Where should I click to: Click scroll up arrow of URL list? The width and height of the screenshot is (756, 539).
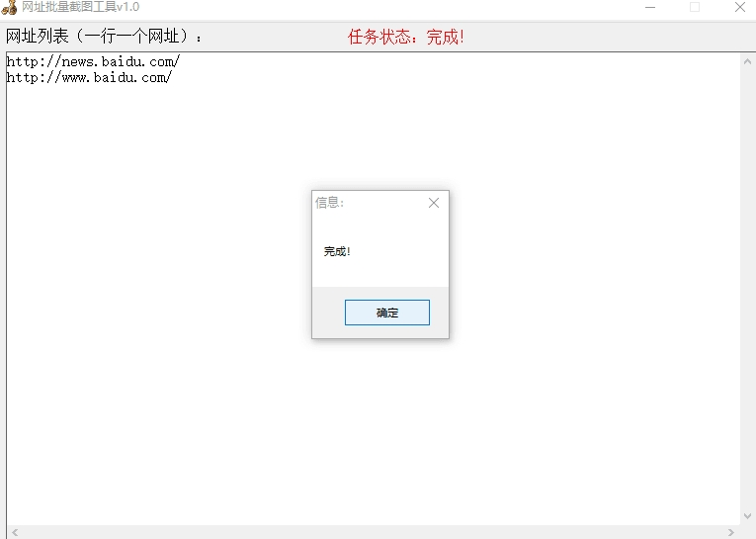pyautogui.click(x=747, y=61)
